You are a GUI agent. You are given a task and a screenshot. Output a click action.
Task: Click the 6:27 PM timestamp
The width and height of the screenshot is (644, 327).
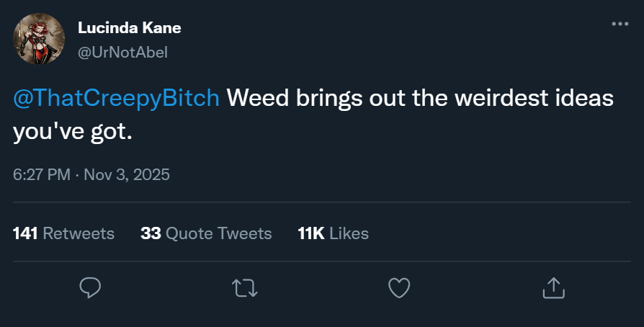[42, 175]
